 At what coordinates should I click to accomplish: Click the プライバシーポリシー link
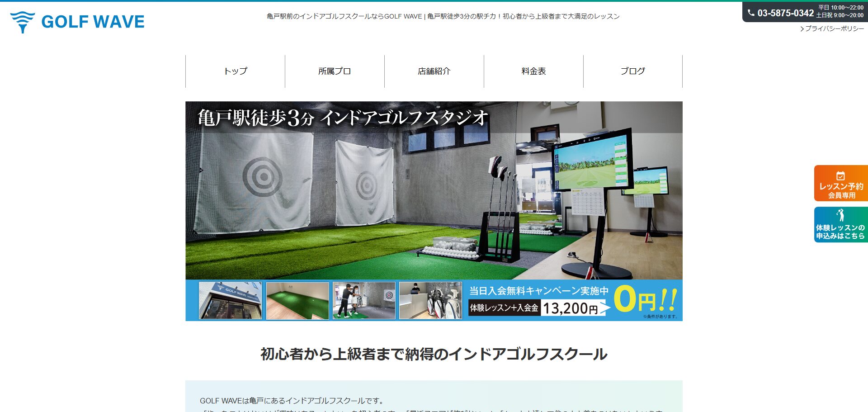(835, 29)
